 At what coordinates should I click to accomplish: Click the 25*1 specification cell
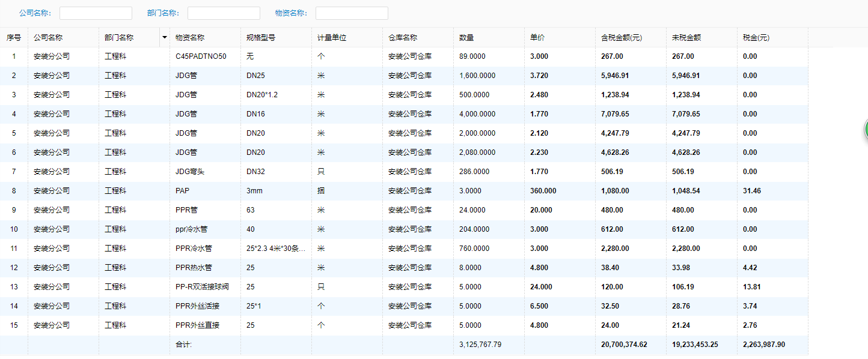pyautogui.click(x=276, y=306)
